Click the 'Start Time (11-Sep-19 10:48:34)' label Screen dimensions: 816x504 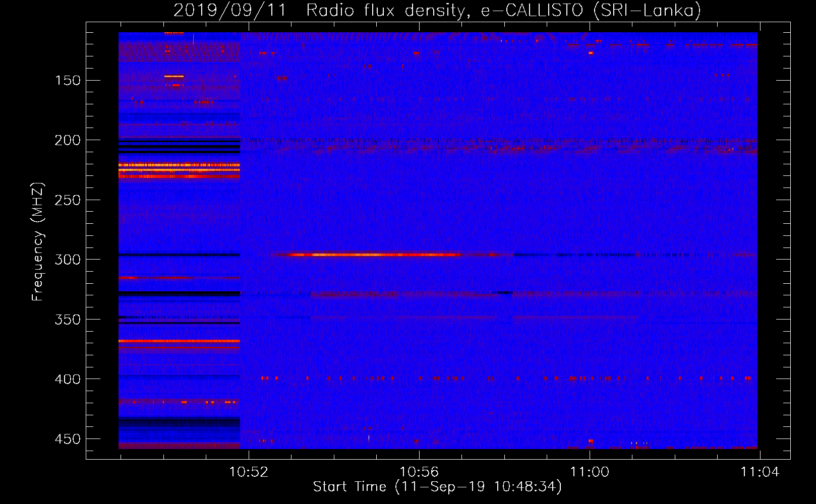tap(437, 486)
